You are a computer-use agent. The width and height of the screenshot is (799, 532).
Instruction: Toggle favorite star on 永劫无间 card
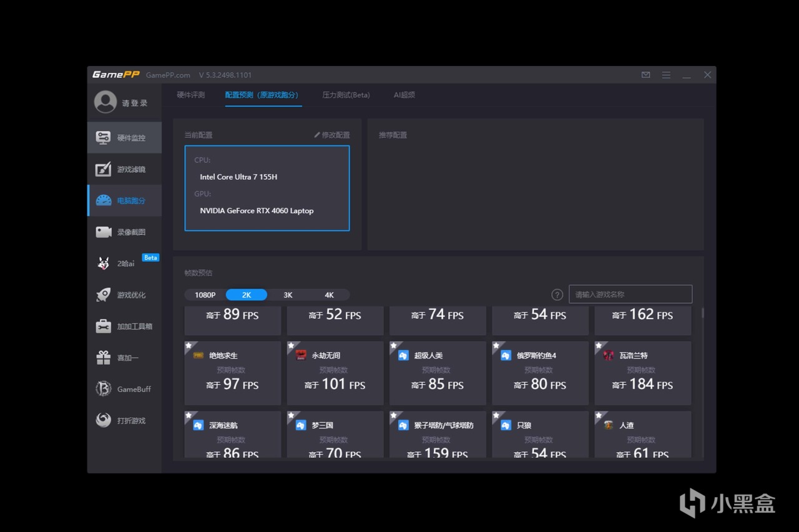coord(291,345)
